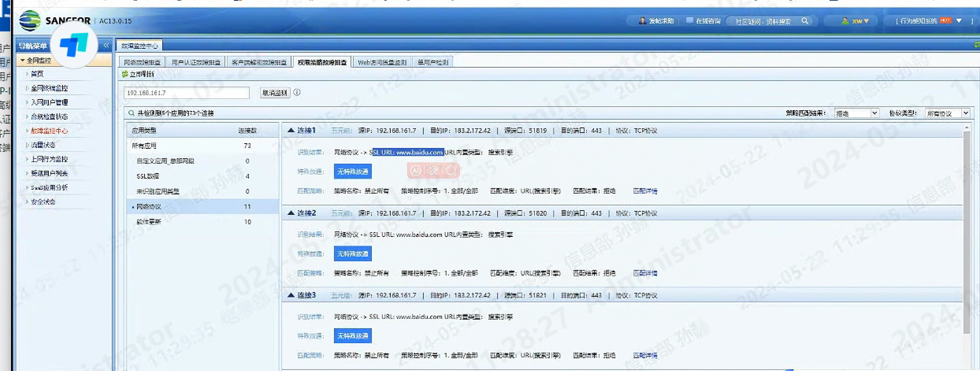Collapse the 连接2 section triangle
Image resolution: width=980 pixels, height=371 pixels.
[x=291, y=213]
